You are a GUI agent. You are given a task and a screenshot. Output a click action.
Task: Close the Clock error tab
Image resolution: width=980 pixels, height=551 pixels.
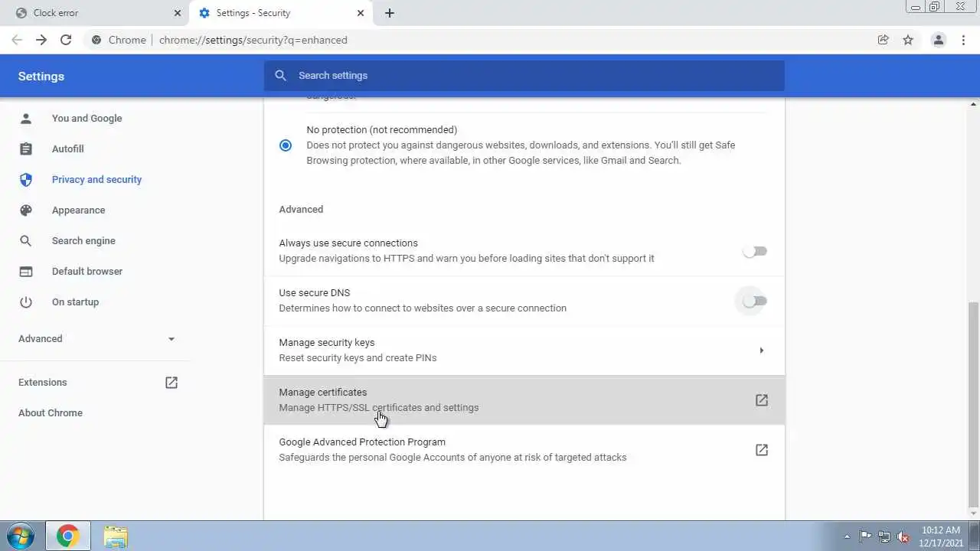click(178, 13)
